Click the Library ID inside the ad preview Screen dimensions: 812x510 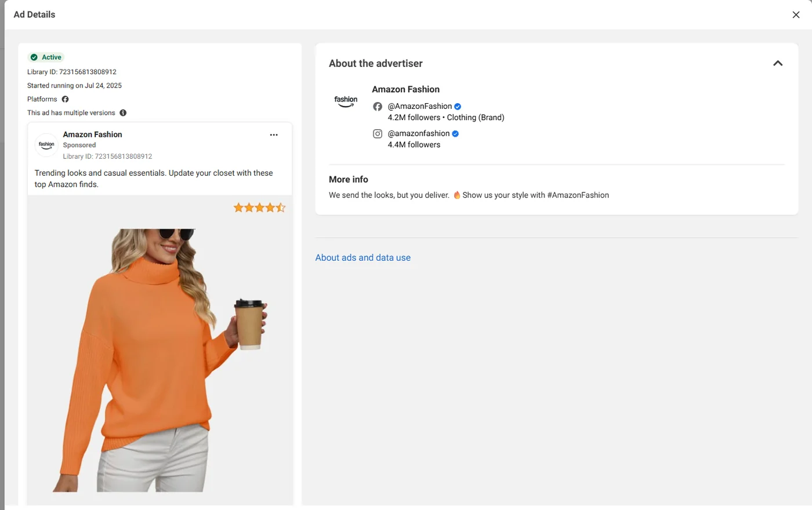click(x=107, y=156)
